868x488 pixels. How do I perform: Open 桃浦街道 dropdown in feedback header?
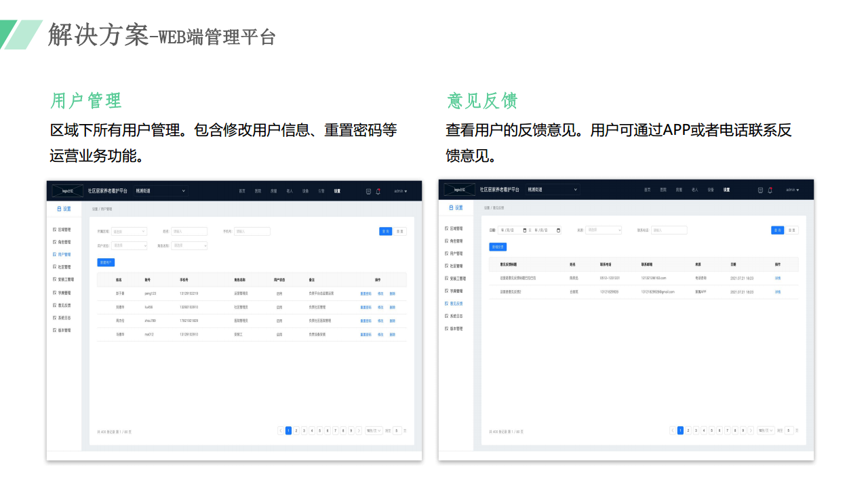tap(552, 190)
